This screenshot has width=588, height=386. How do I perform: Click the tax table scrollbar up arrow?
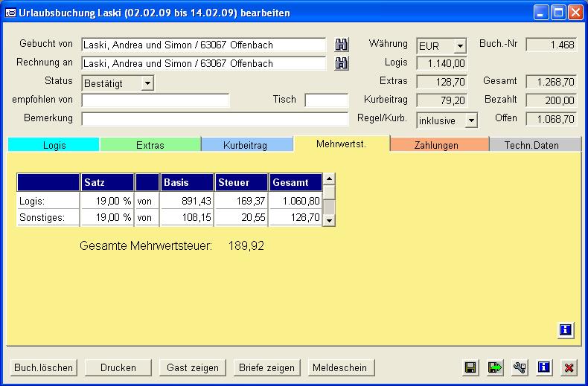click(329, 178)
